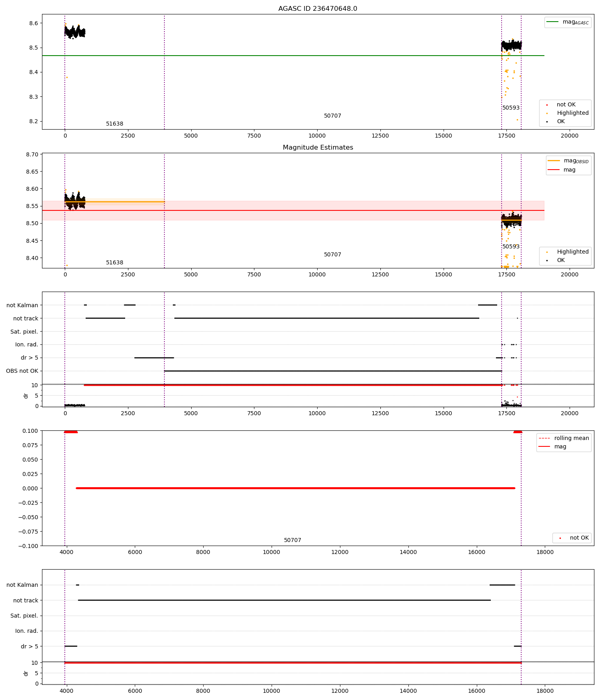Click the y-axis tick label 0.100
600x700 pixels.
30,431
